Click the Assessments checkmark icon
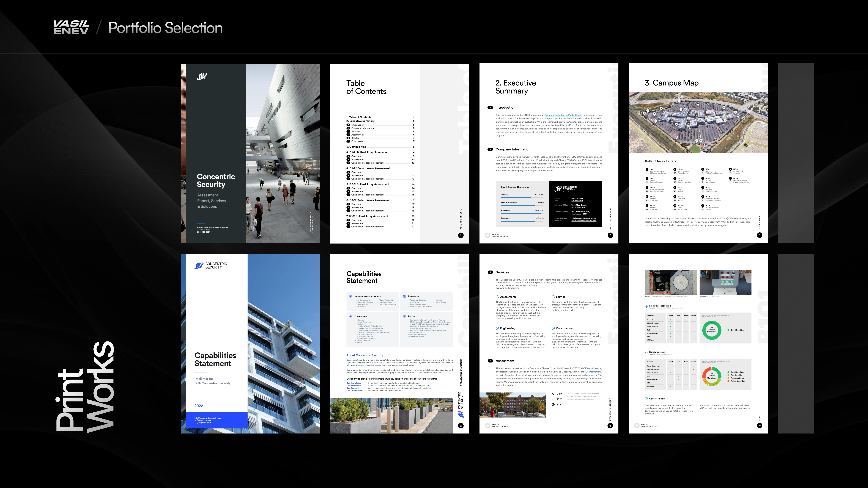 pyautogui.click(x=497, y=297)
